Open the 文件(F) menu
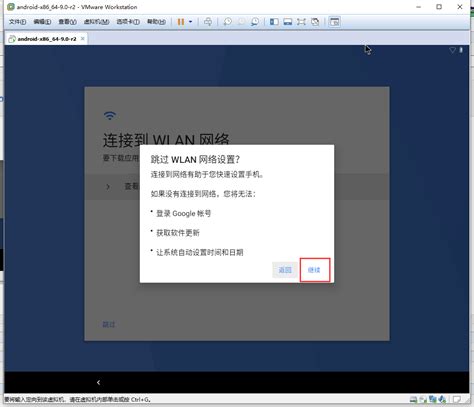Screen dimensions: 474x407 pos(17,22)
